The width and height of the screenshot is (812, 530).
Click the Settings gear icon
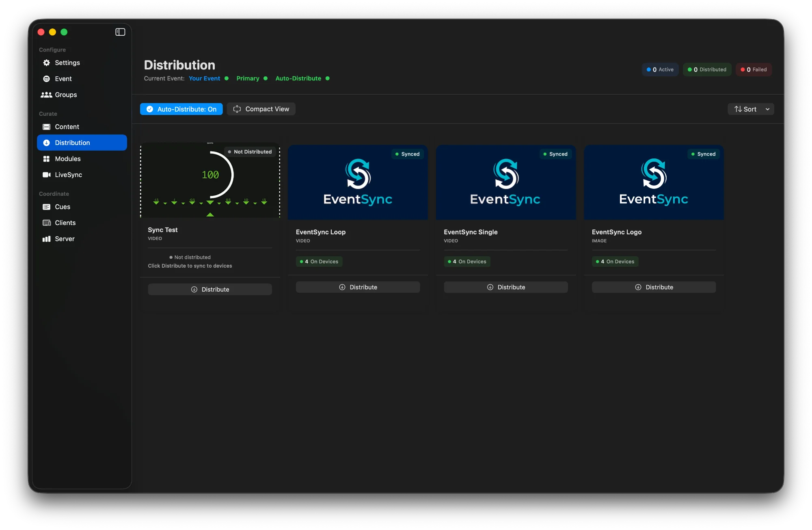[x=47, y=63]
